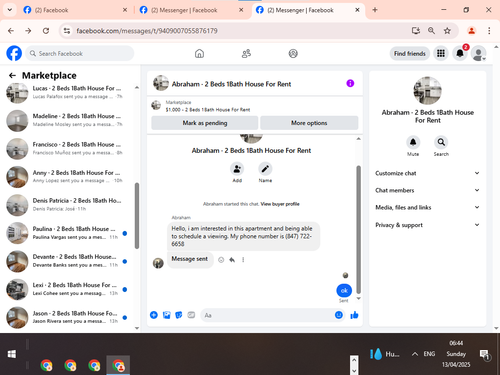Open Denis Patricia conversation
This screenshot has width=500, height=375.
[69, 205]
